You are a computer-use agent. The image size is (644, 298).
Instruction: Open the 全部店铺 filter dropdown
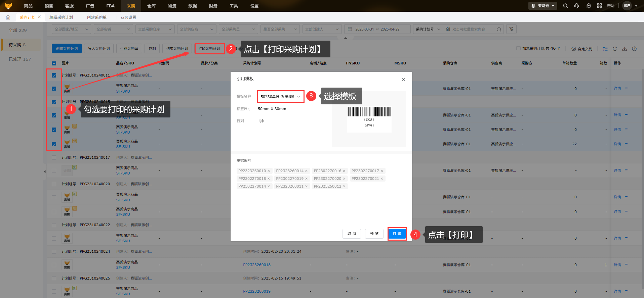pos(113,29)
